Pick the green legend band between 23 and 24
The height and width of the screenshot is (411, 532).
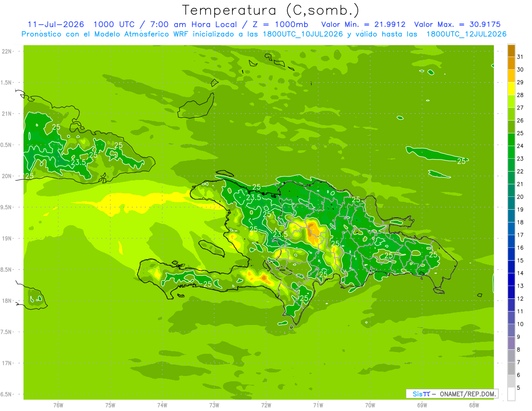click(x=511, y=152)
